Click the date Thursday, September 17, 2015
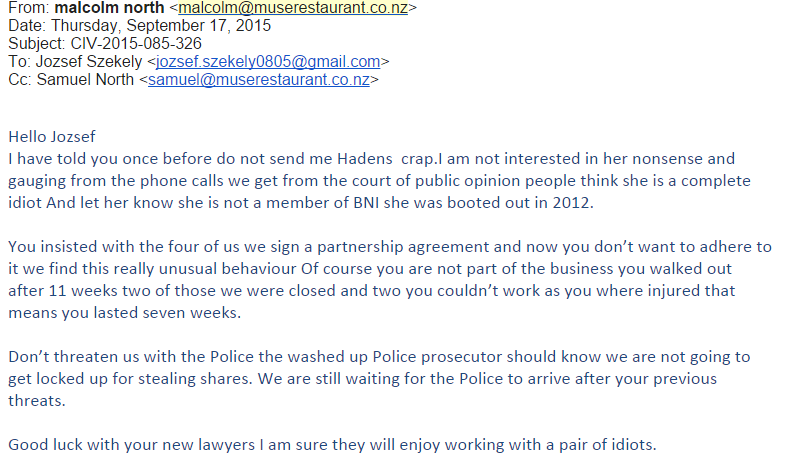This screenshot has width=800, height=470. point(161,26)
